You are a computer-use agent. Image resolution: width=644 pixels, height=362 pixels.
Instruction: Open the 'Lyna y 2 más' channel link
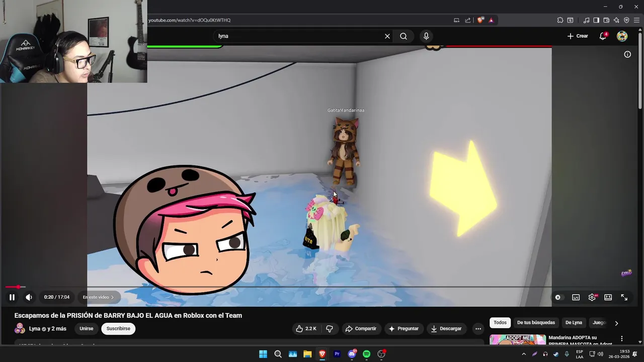click(48, 328)
